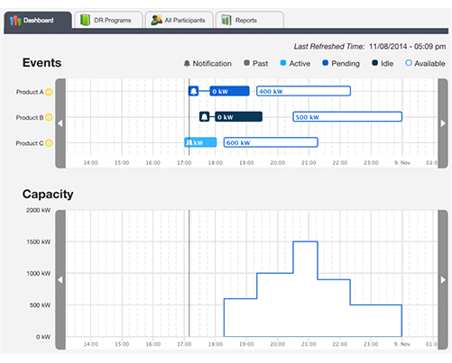The height and width of the screenshot is (363, 452).
Task: Click the Product C yellow circle icon
Action: coord(49,143)
